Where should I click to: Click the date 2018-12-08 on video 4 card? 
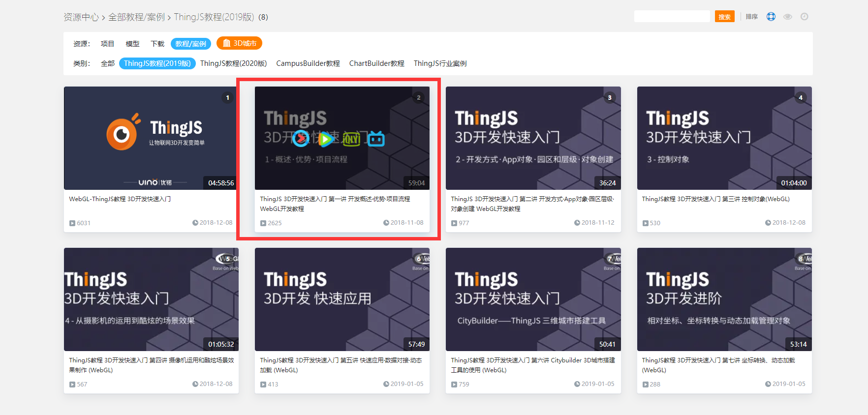click(789, 223)
